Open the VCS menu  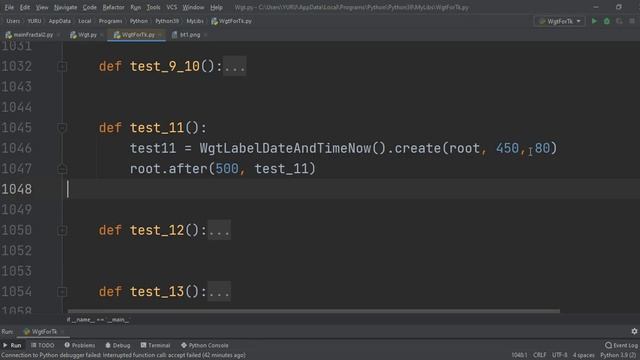pyautogui.click(x=171, y=7)
